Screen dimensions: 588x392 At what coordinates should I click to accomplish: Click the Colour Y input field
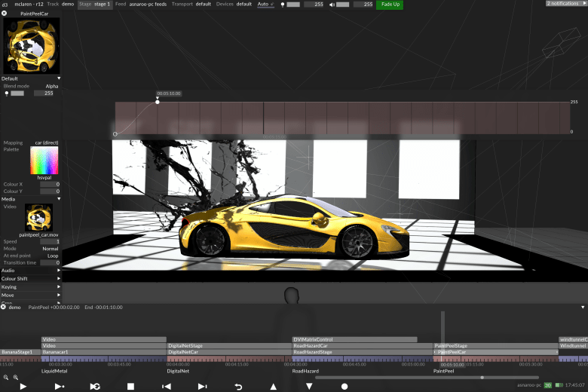(50, 191)
